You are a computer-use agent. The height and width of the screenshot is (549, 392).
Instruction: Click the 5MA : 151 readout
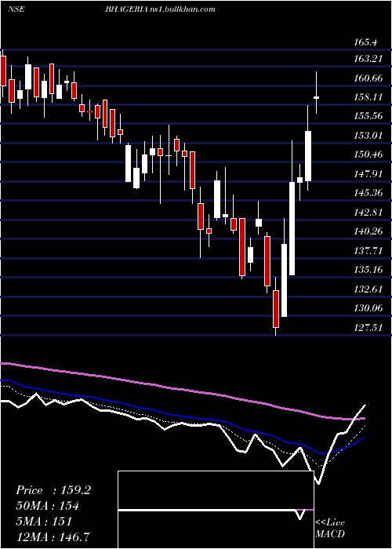point(44,522)
